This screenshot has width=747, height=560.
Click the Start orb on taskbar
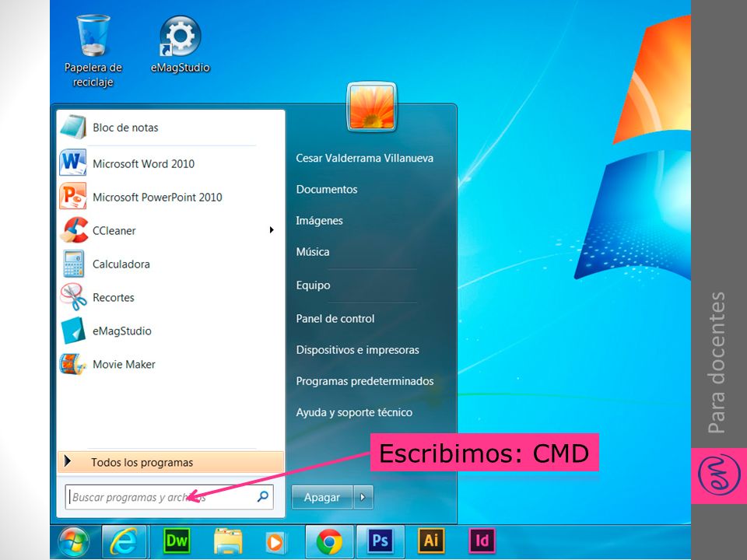pyautogui.click(x=74, y=542)
